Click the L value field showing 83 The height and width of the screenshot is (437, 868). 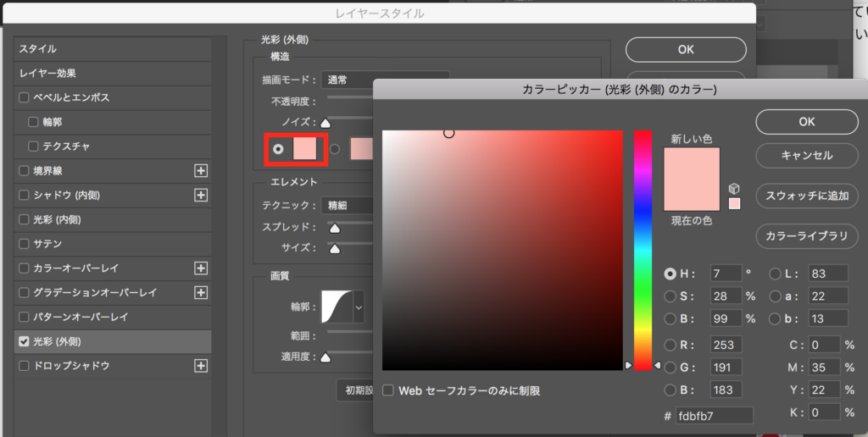click(828, 274)
